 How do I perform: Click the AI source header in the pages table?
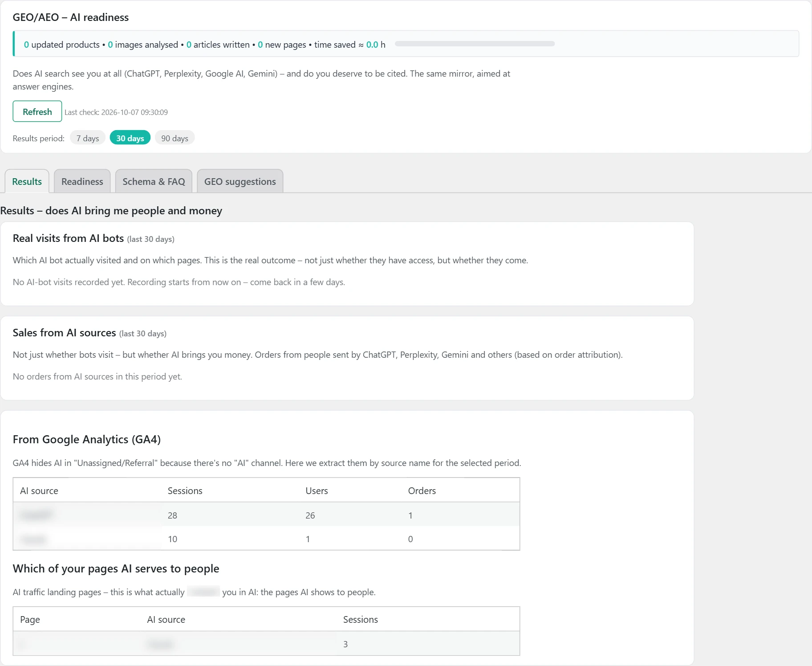166,619
